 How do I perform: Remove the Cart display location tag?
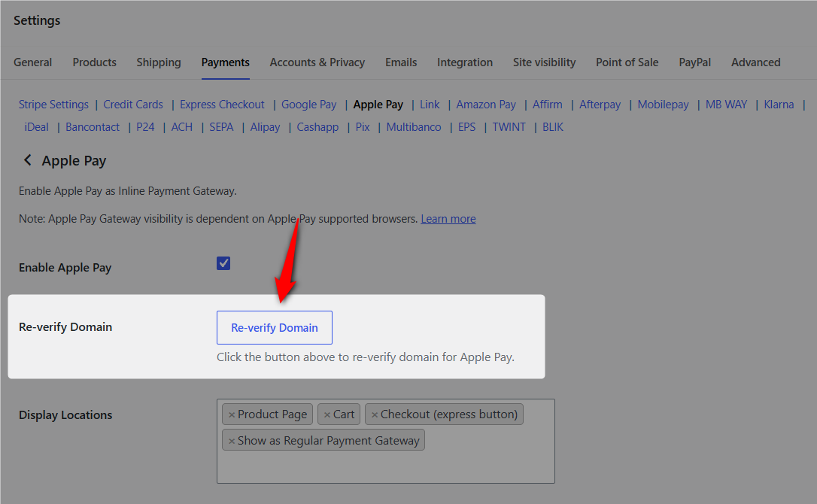click(327, 415)
